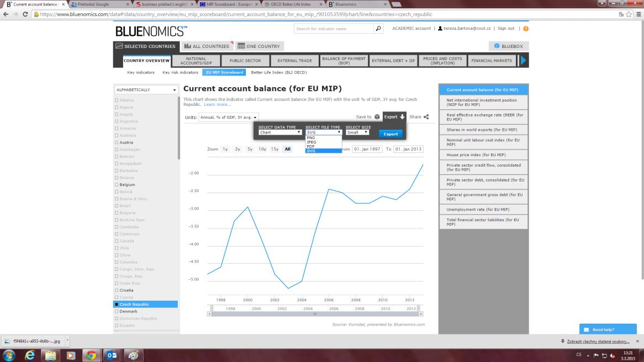Open Windows Media Player taskbar icon
This screenshot has width=644, height=362.
pos(71,355)
